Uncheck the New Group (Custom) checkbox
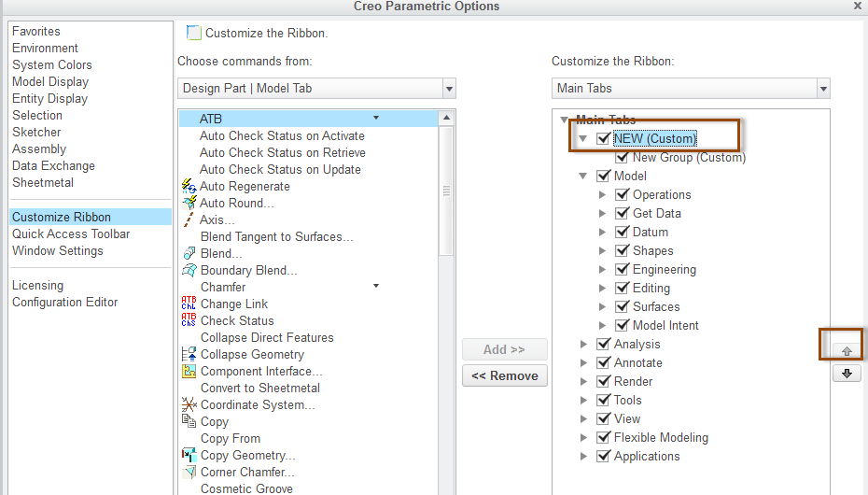The width and height of the screenshot is (868, 495). point(623,157)
